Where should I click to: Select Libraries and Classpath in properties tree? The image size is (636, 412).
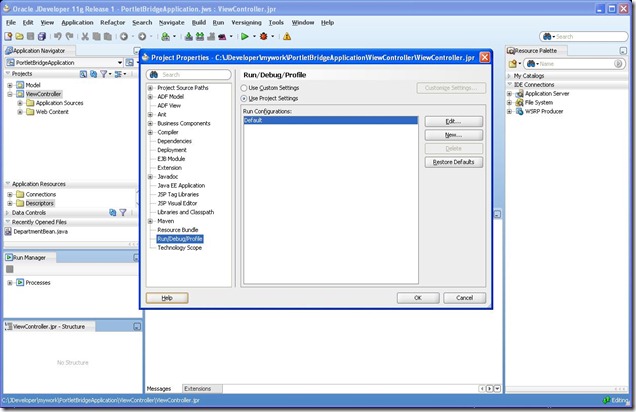(x=185, y=212)
